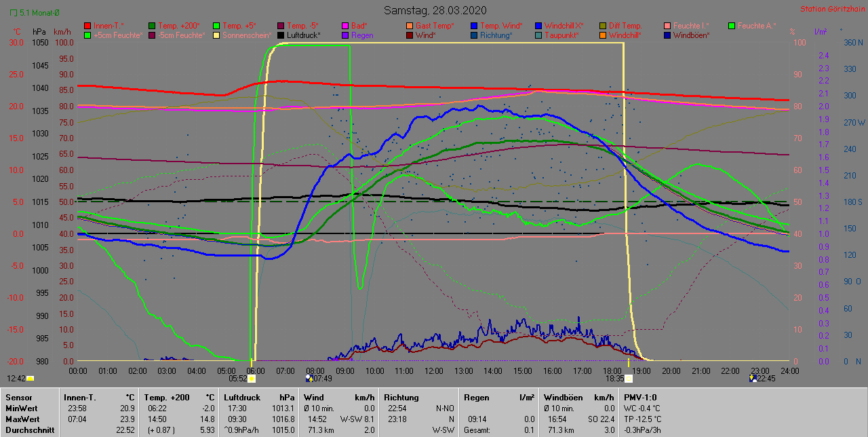Viewport: 868px width, 437px height.
Task: Click the Temp. Wind blue swatch
Action: 474,26
